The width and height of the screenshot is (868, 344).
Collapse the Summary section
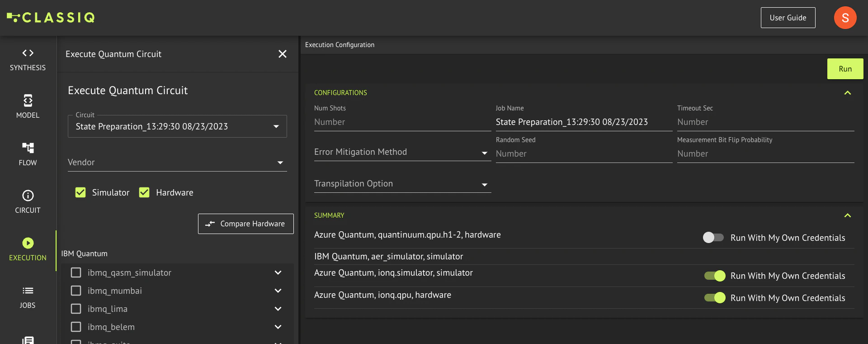848,215
